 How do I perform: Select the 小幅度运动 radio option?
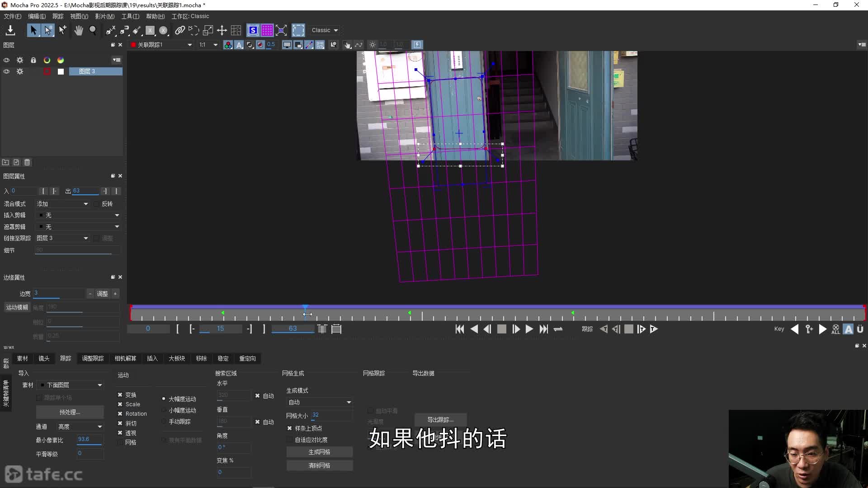(x=164, y=410)
